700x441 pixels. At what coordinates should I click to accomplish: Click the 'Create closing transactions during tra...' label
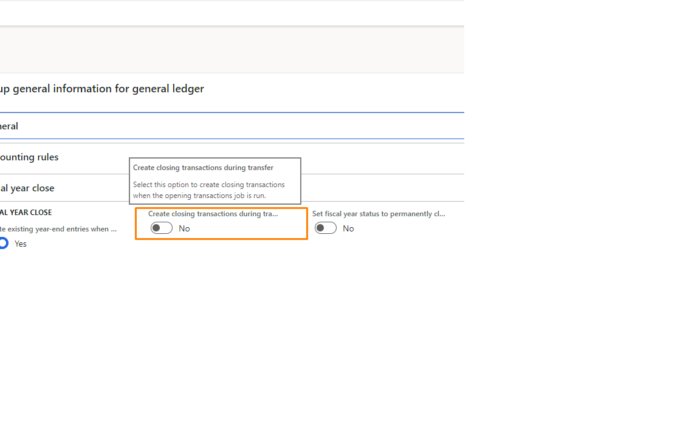pos(213,214)
